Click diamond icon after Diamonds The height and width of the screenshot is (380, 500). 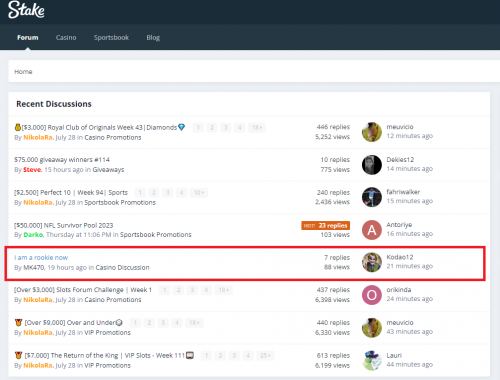(x=182, y=127)
